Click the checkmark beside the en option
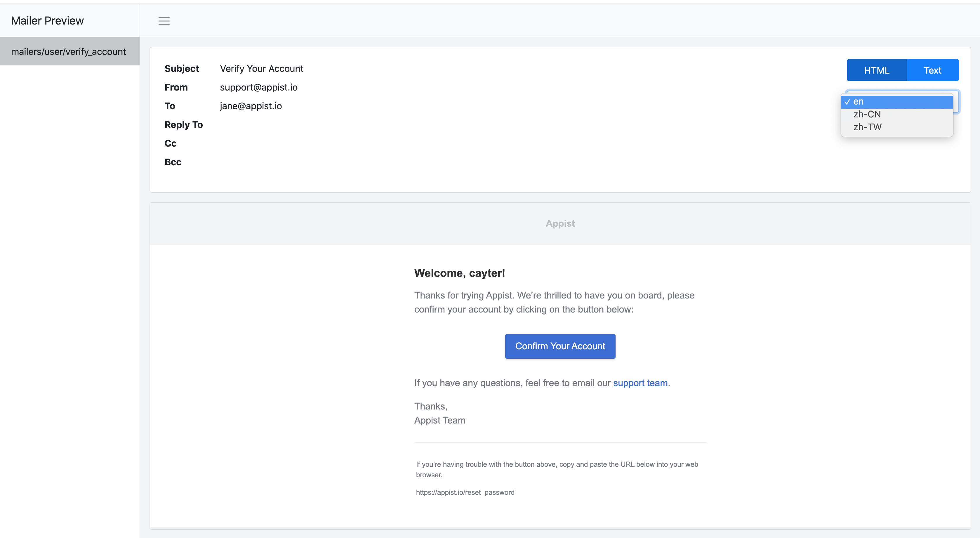The height and width of the screenshot is (538, 980). point(847,102)
